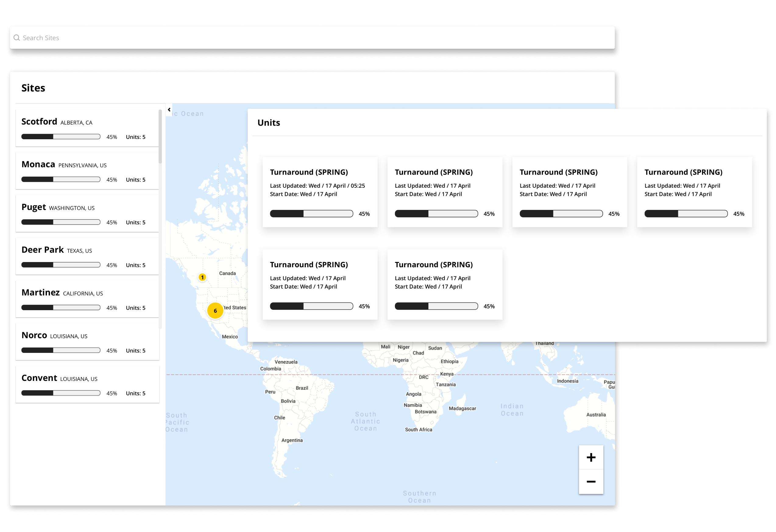Select the Convent site card

(x=87, y=385)
